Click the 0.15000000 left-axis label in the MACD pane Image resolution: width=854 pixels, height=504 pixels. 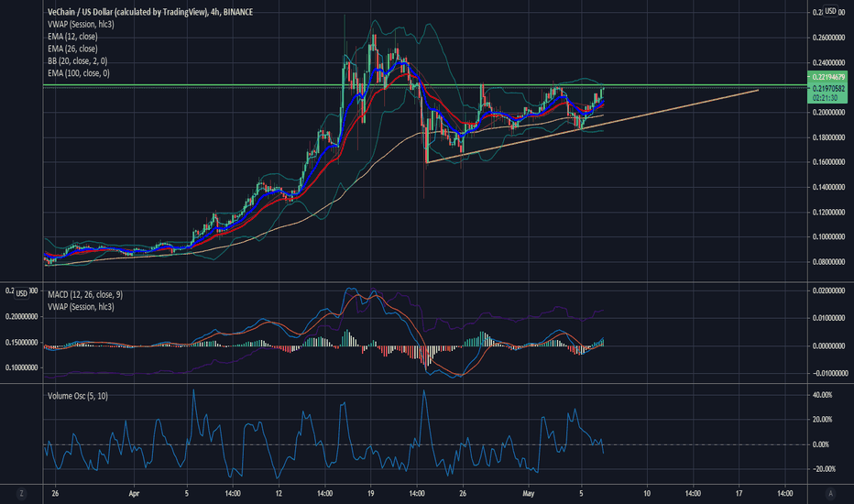click(22, 342)
